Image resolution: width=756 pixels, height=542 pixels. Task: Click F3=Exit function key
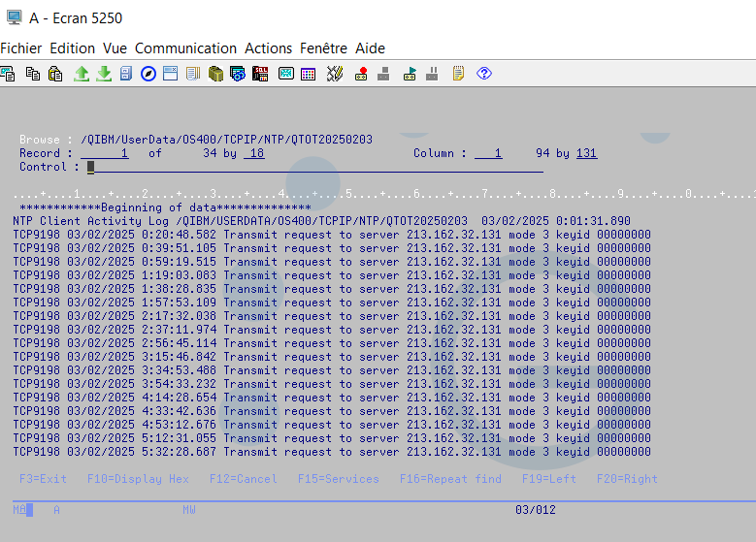tap(43, 479)
